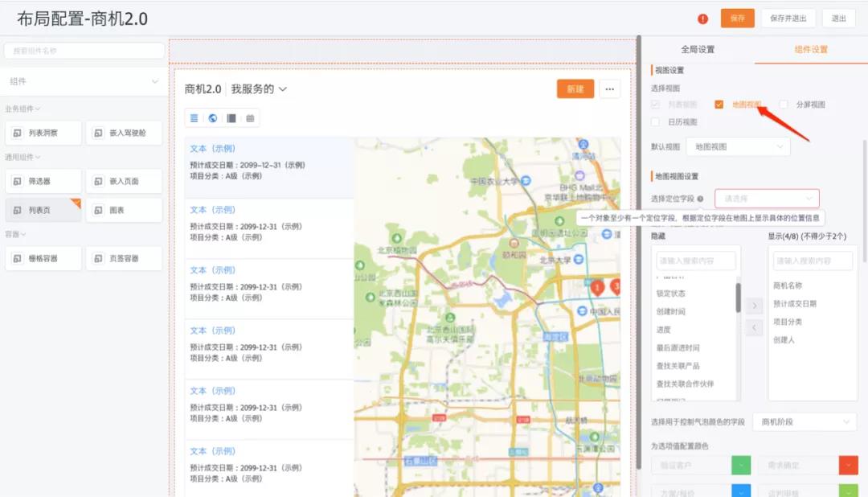Click the red warning icon beside 保存

coord(702,18)
